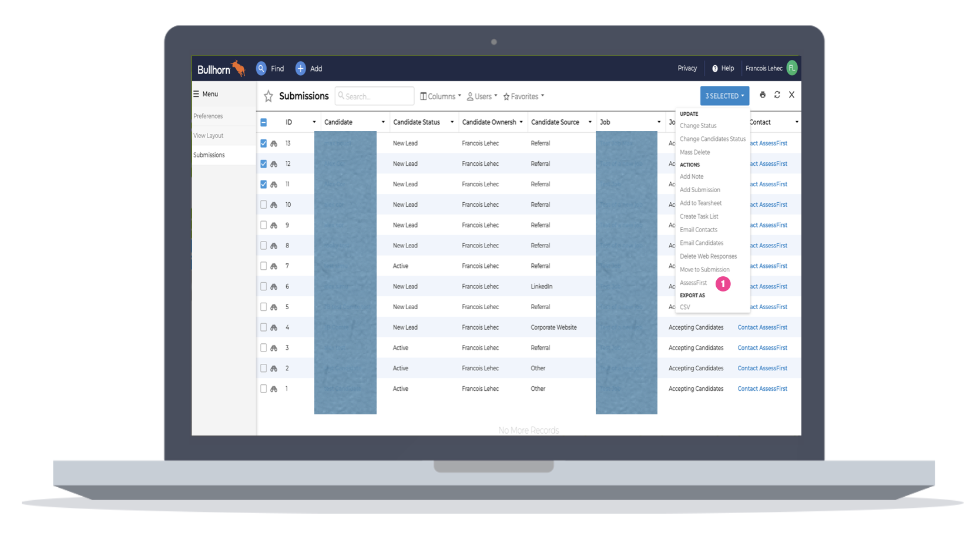Star the Submissions list as favorite
The image size is (980, 536).
pos(269,96)
